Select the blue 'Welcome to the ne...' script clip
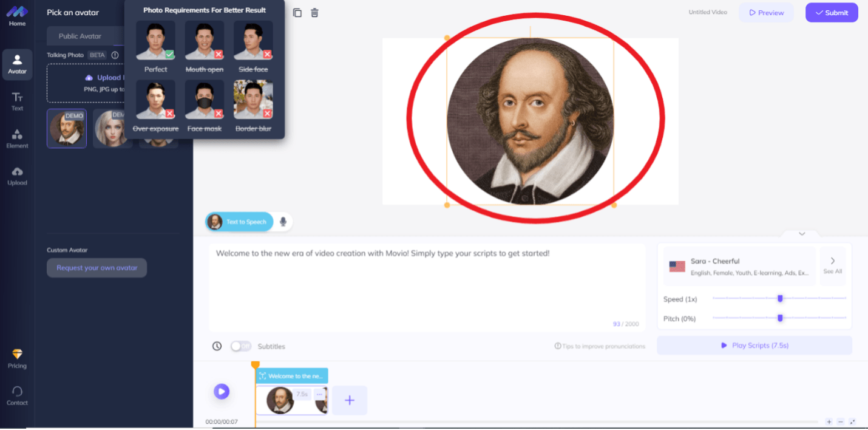Screen dimensions: 868x430 [292, 376]
